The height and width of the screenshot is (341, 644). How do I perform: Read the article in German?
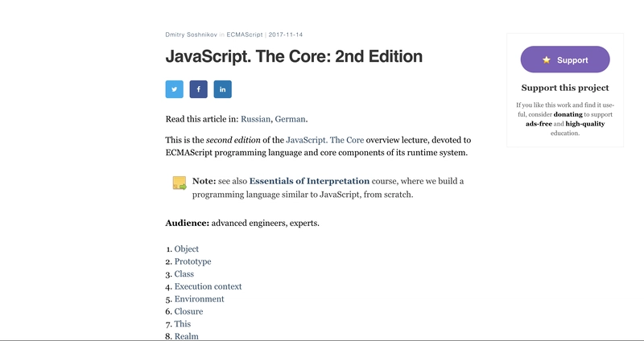290,119
